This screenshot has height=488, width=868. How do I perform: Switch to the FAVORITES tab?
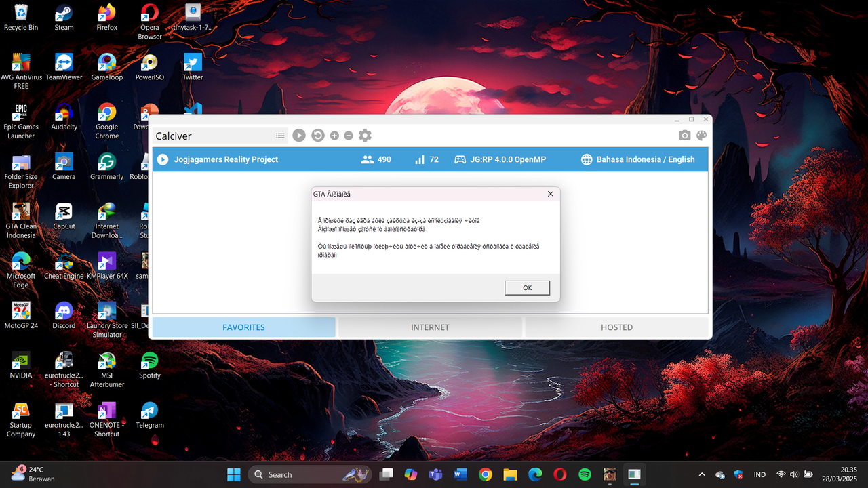click(244, 327)
